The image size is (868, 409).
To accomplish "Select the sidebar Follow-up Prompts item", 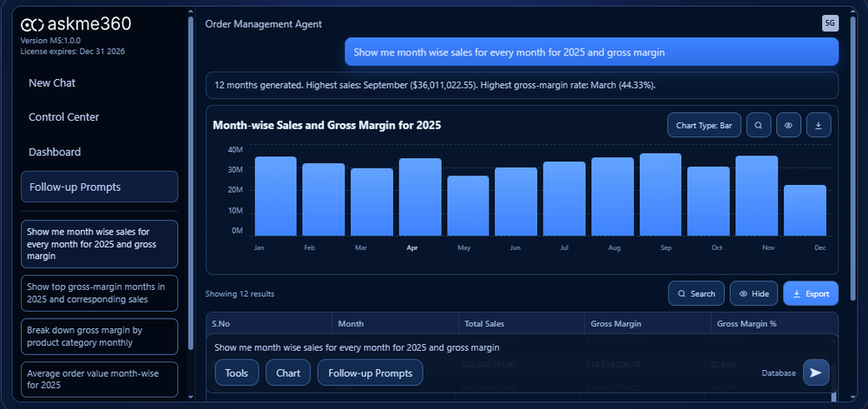I will 100,187.
